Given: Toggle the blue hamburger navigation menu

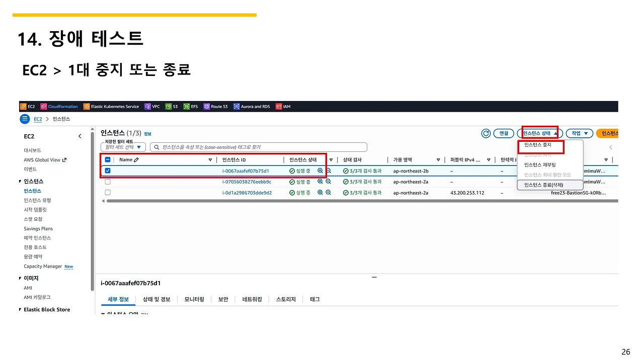Looking at the screenshot, I should point(25,119).
